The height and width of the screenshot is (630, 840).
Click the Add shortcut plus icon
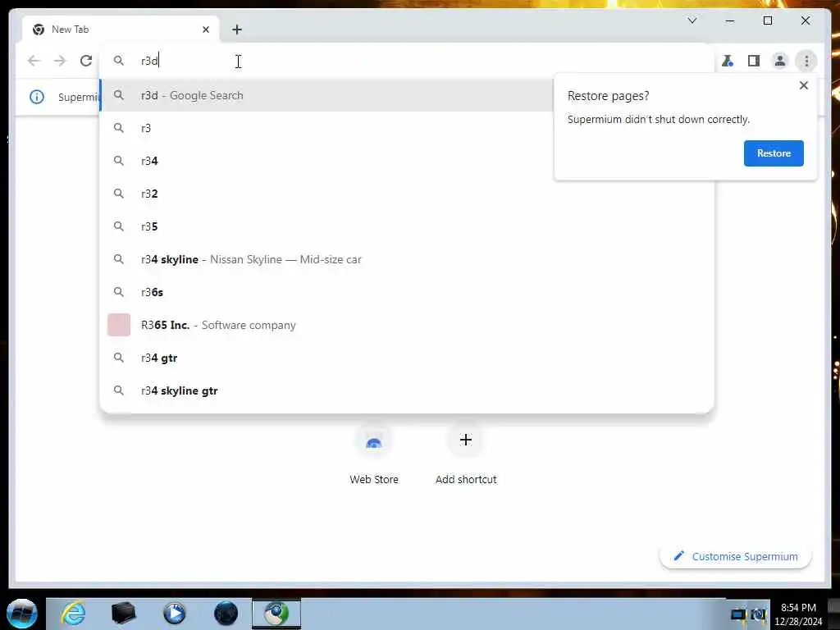466,440
